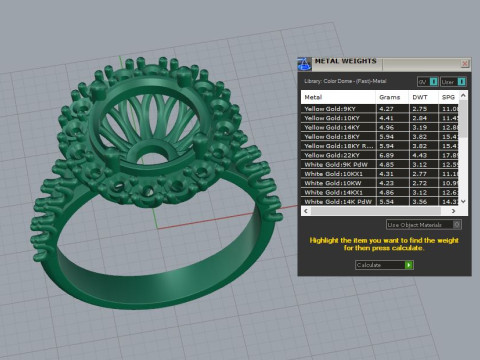This screenshot has height=360, width=480.
Task: Click the vertical scrollbar thumb
Action: click(x=463, y=118)
